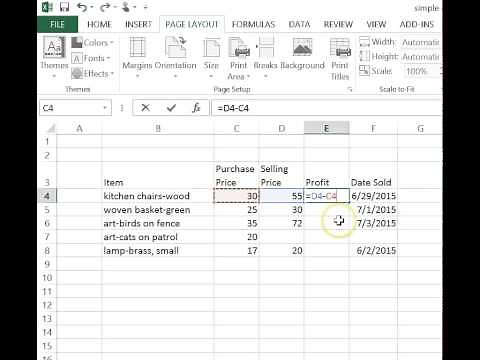Image resolution: width=480 pixels, height=360 pixels.
Task: Click cell 'lamp-brass, small'
Action: 158,250
